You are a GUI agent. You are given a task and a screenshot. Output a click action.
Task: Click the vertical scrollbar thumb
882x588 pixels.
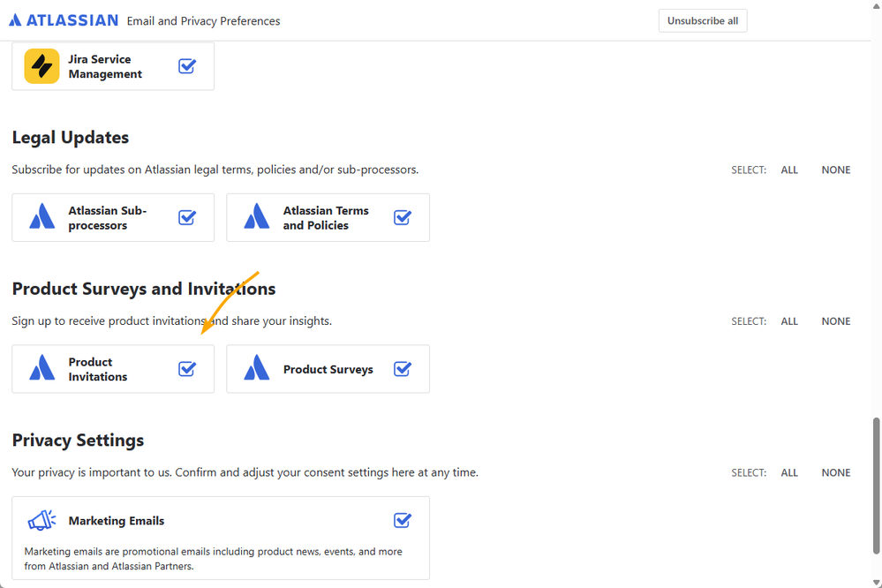pyautogui.click(x=877, y=486)
